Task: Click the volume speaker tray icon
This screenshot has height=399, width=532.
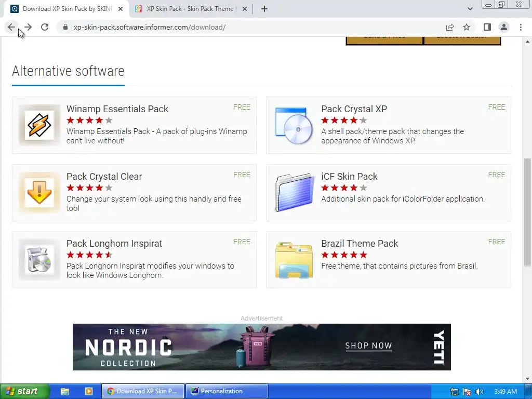Action: coord(479,392)
